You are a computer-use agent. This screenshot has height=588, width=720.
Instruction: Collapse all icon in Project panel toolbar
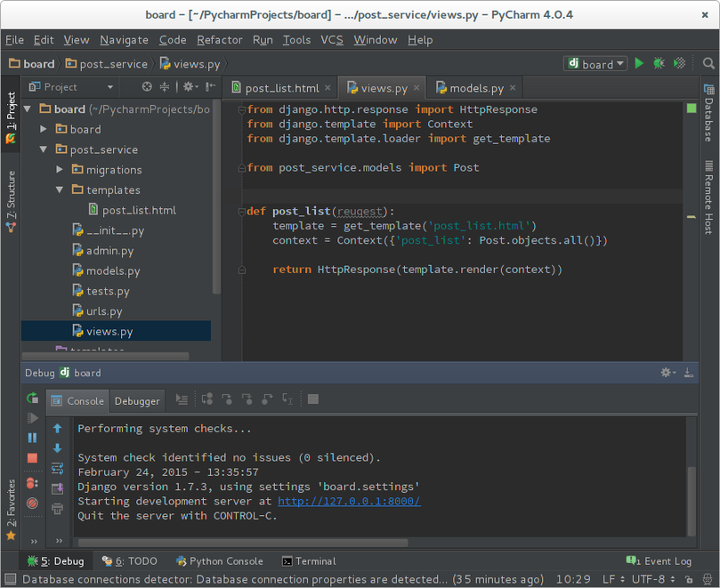coord(165,87)
